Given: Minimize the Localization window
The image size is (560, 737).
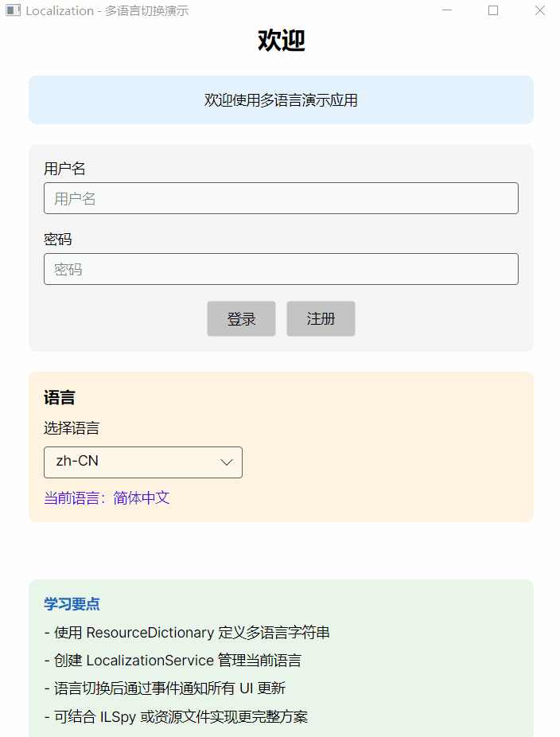Looking at the screenshot, I should 447,11.
